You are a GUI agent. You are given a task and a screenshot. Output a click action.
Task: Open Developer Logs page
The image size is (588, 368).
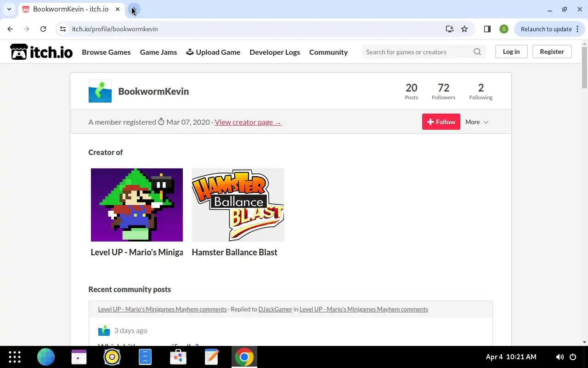coord(275,52)
